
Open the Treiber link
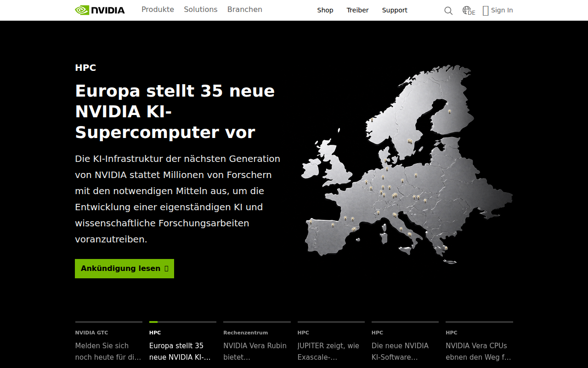(357, 10)
